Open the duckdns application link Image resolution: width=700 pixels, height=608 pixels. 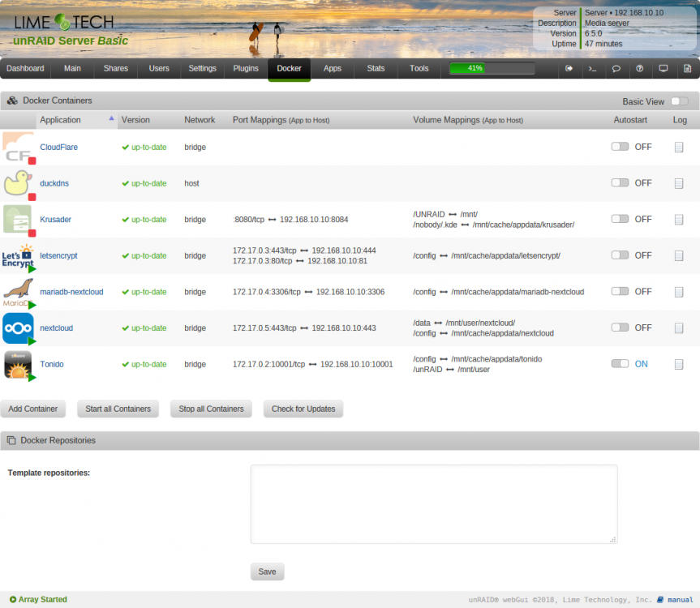click(x=54, y=183)
